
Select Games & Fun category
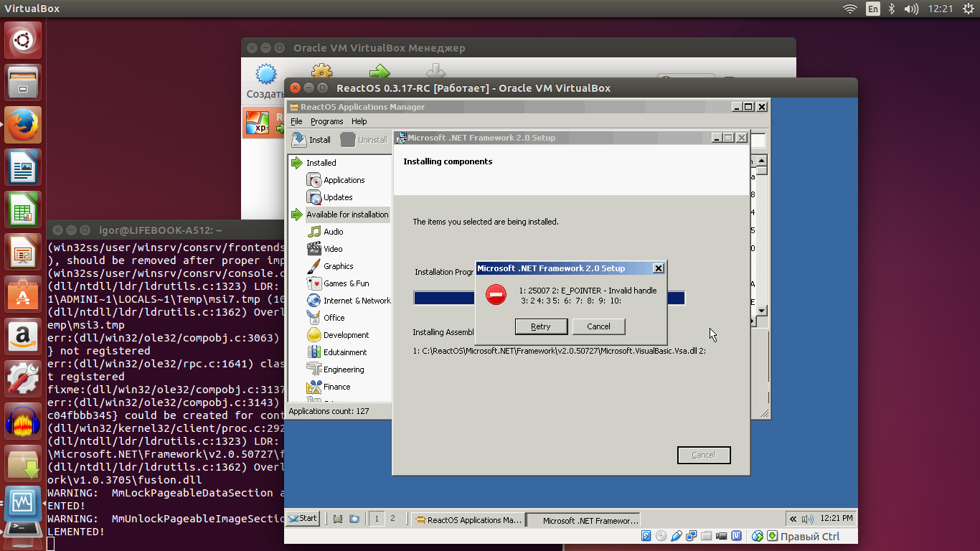(346, 283)
